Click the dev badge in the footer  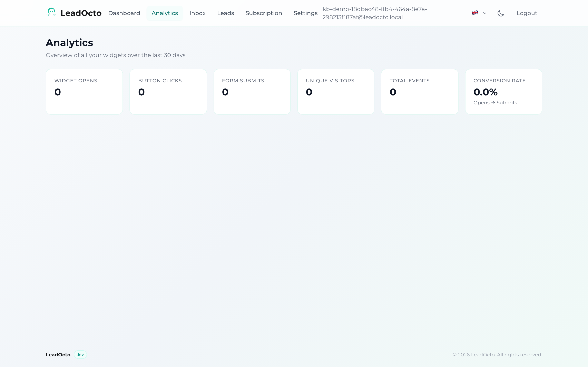coord(80,354)
